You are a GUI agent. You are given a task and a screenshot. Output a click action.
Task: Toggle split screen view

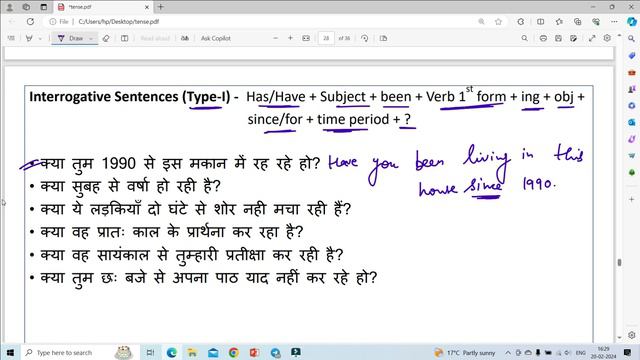pyautogui.click(x=540, y=22)
